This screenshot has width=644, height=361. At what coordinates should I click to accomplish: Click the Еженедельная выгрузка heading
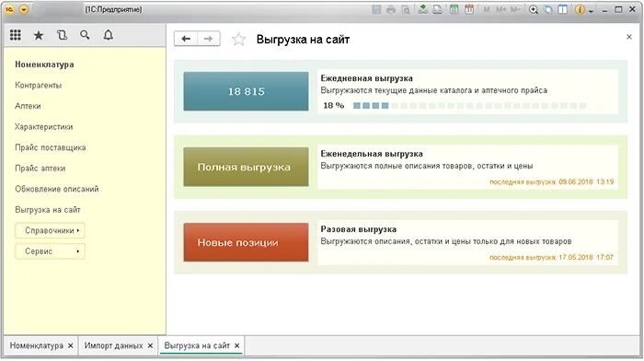tap(372, 154)
